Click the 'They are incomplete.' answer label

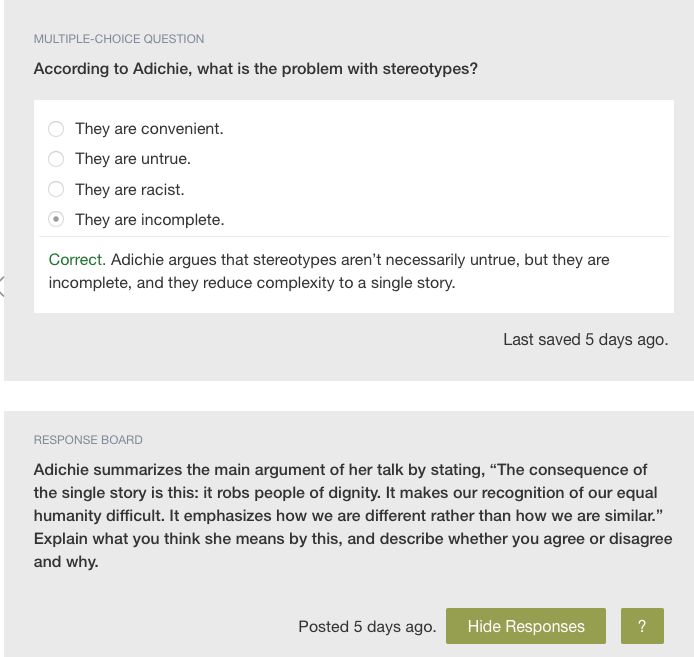click(x=150, y=220)
